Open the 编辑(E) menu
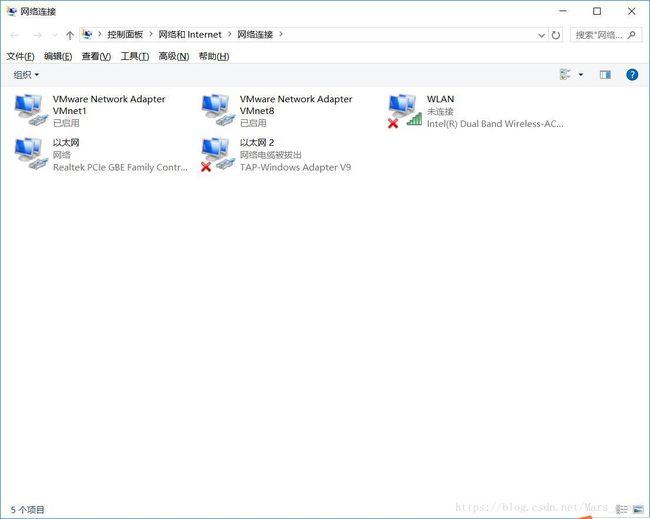Screen dimensions: 650x519 tap(58, 56)
